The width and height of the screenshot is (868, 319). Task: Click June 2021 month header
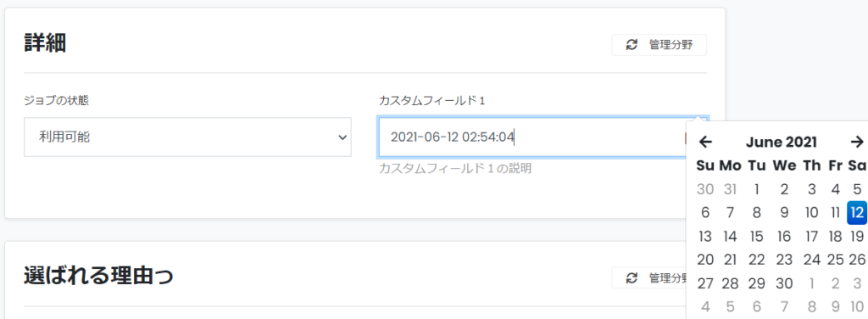pyautogui.click(x=781, y=143)
